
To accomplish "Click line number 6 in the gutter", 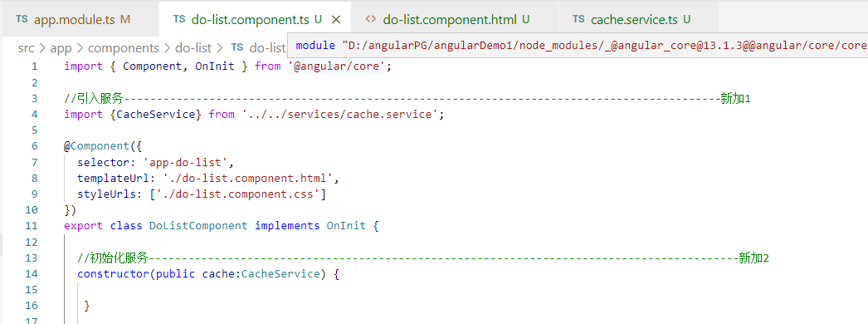I will tap(34, 147).
